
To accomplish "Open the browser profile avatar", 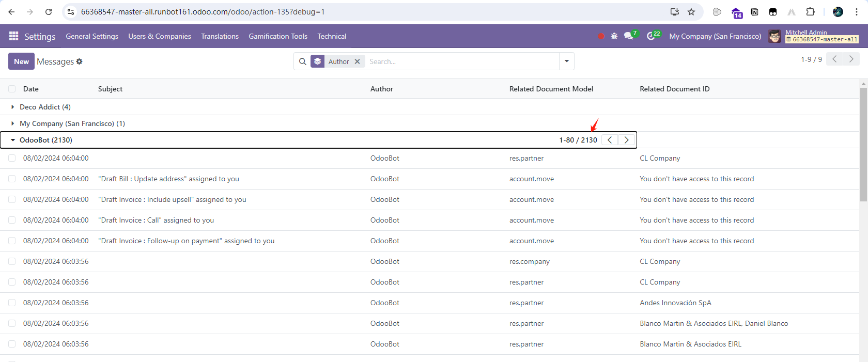I will [x=838, y=12].
